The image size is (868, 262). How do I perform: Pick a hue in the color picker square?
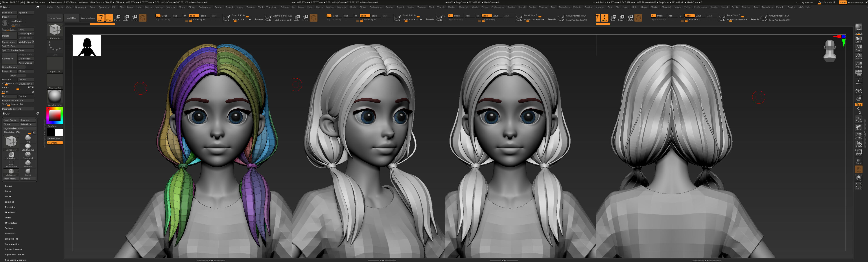tap(55, 116)
